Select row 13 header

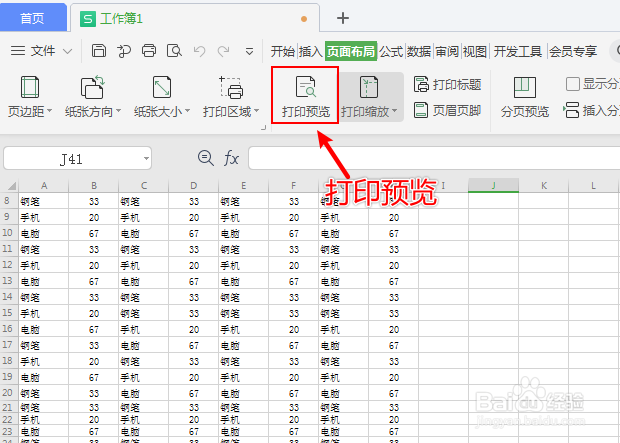(x=8, y=281)
